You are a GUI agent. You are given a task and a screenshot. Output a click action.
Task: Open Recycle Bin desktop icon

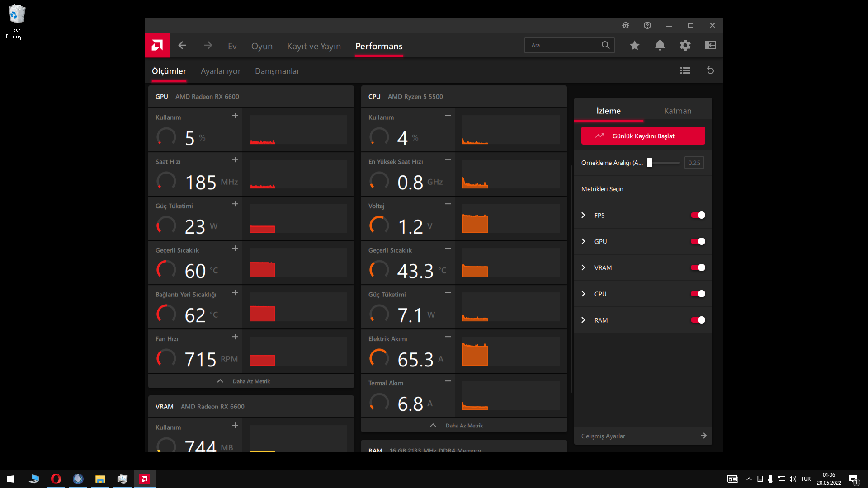17,22
